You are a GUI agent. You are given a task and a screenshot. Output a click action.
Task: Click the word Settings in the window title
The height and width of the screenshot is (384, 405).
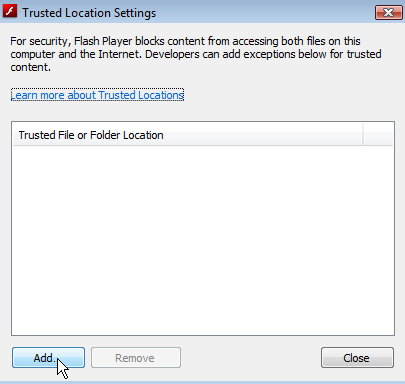click(x=135, y=13)
